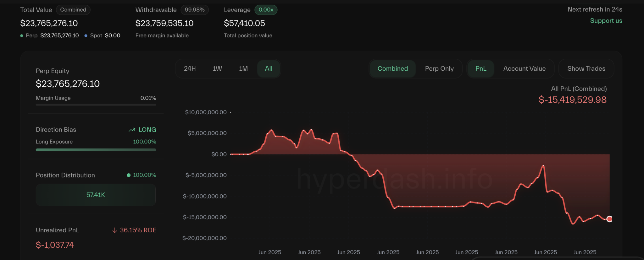Click the Combined badge next to Total Value

click(x=73, y=10)
